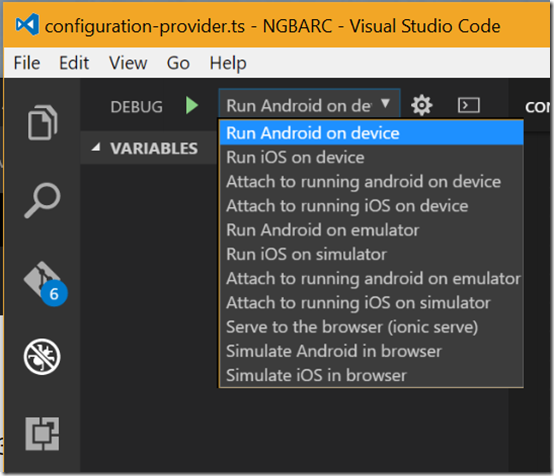554x476 pixels.
Task: Start debugging with green play arrow
Action: [192, 106]
